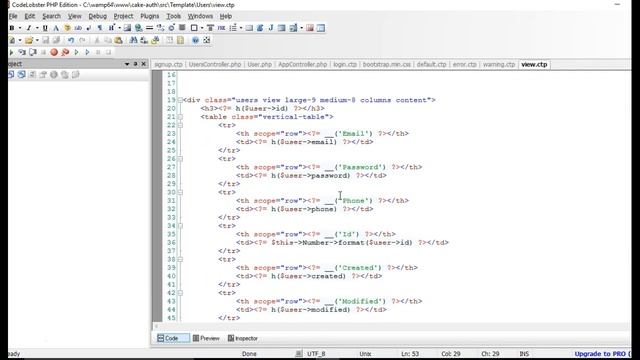Close the Project panel
Image resolution: width=640 pixels, height=360 pixels.
(x=143, y=64)
